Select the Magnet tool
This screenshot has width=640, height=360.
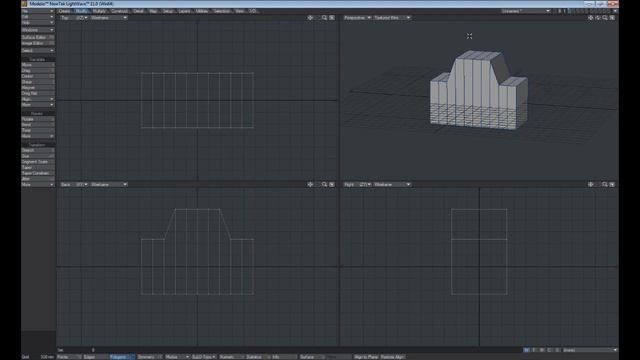tap(38, 88)
